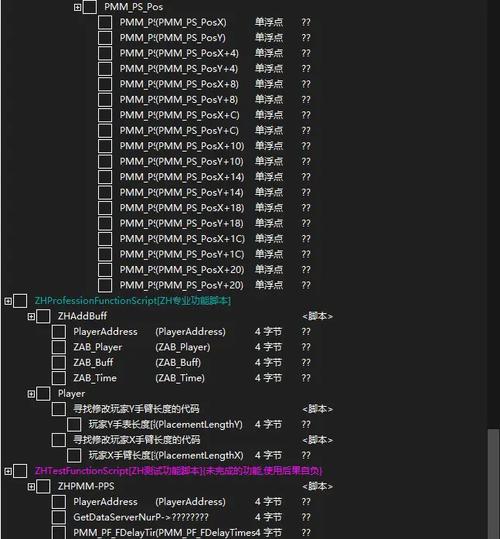Click value field of ZAB_Player entry

coord(306,347)
